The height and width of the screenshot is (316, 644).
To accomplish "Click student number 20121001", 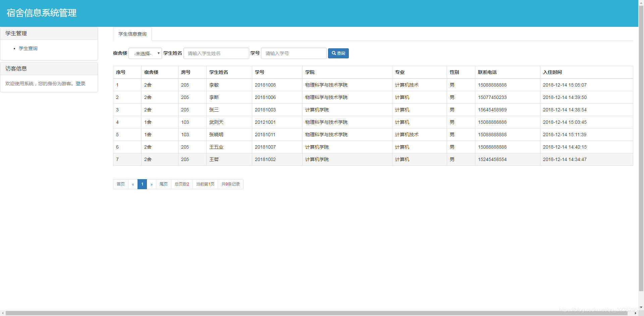I will [265, 122].
